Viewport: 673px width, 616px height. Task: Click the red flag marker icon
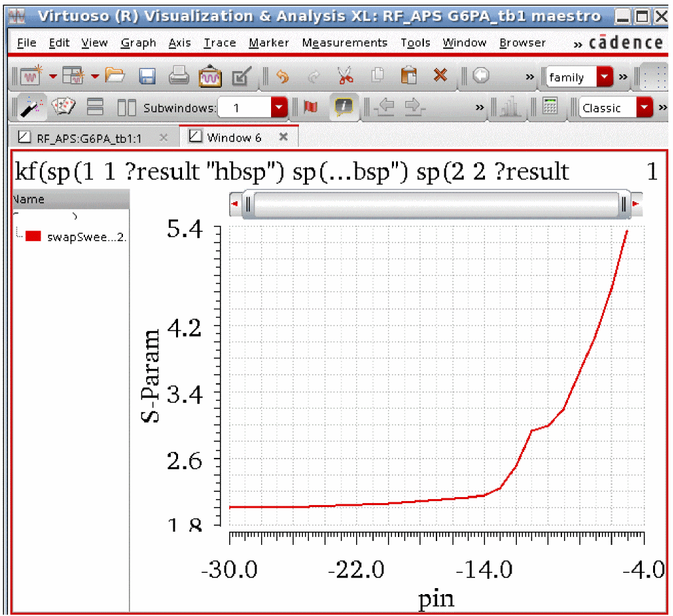click(x=310, y=106)
